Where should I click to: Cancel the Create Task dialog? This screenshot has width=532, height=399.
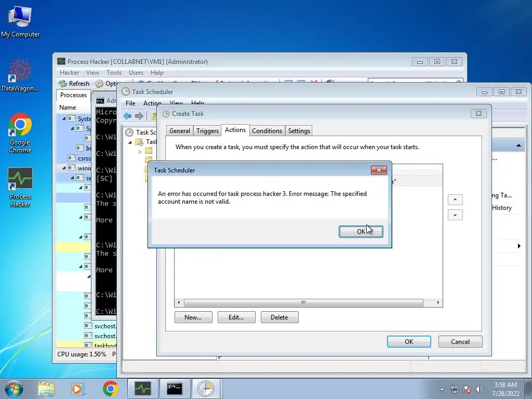pyautogui.click(x=460, y=342)
